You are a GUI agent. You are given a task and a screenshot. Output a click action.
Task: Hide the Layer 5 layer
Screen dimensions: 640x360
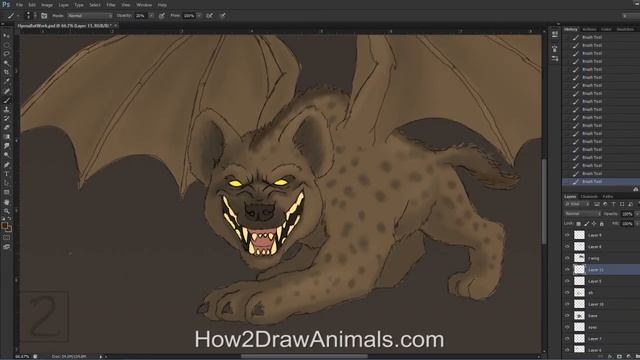point(567,281)
